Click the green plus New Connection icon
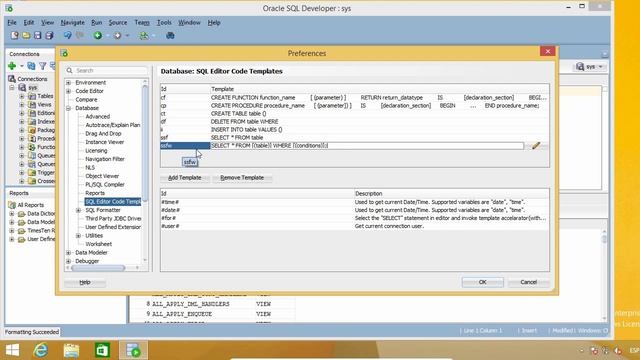 tap(12, 66)
